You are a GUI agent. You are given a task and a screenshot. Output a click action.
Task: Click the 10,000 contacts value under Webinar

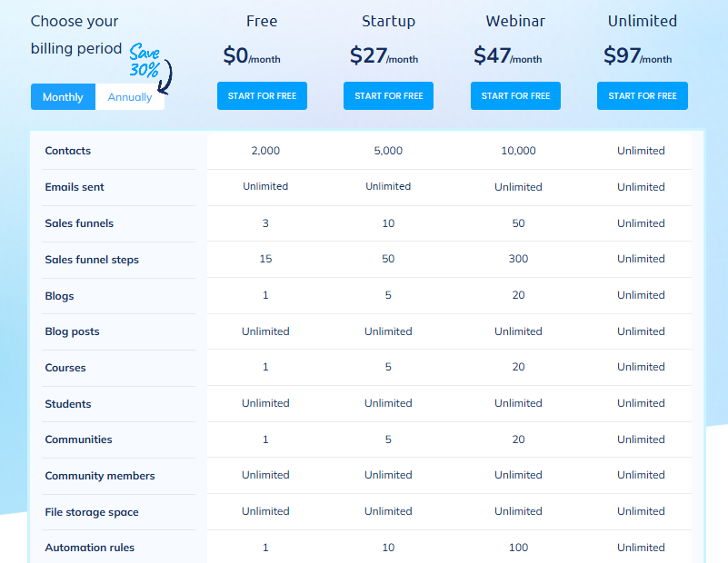point(518,151)
